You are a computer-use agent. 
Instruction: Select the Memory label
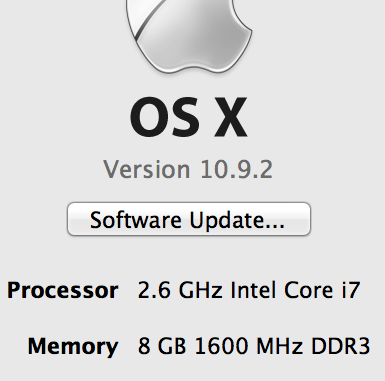(73, 346)
